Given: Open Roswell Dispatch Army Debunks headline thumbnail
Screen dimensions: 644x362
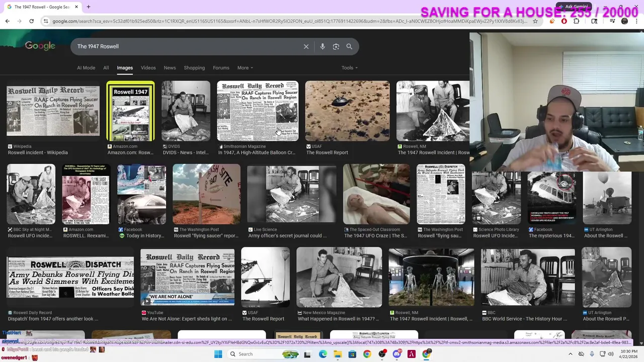Looking at the screenshot, I should [70, 277].
